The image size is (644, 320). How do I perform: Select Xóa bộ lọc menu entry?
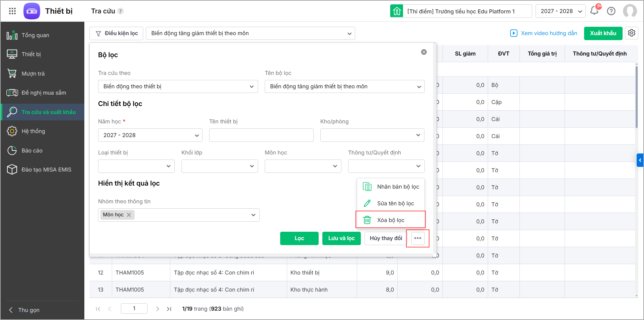pyautogui.click(x=390, y=220)
